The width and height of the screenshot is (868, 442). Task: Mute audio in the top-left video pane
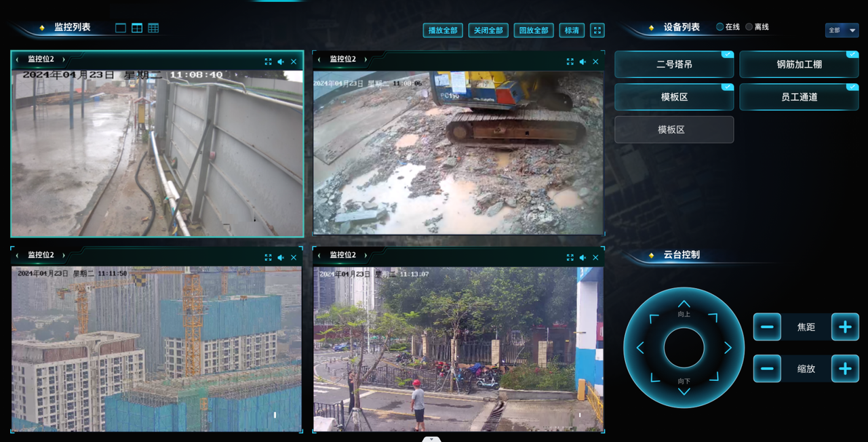(x=281, y=62)
